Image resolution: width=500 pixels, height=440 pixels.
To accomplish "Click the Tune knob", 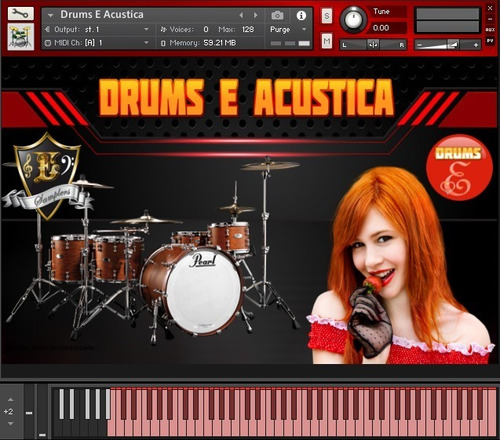I will pyautogui.click(x=354, y=20).
